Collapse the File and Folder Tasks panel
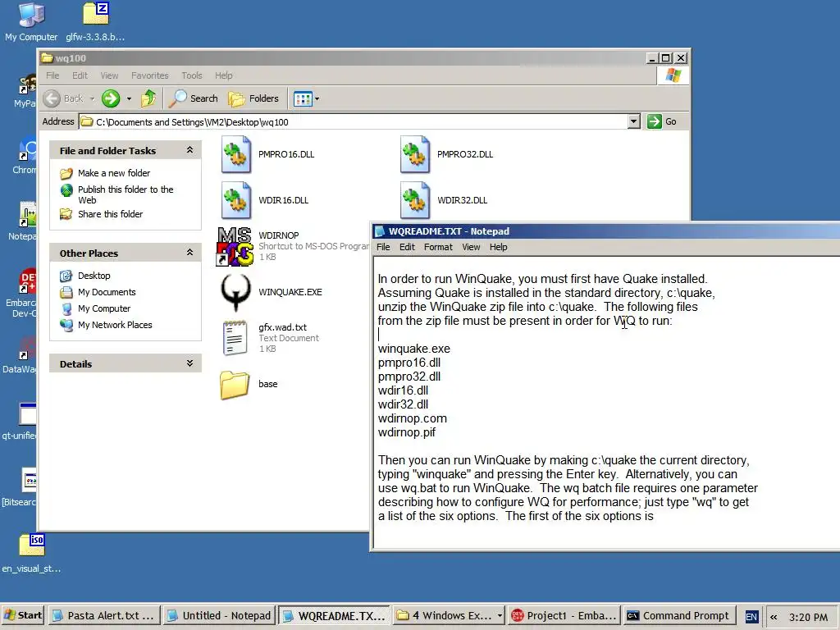The image size is (840, 630). pyautogui.click(x=189, y=151)
